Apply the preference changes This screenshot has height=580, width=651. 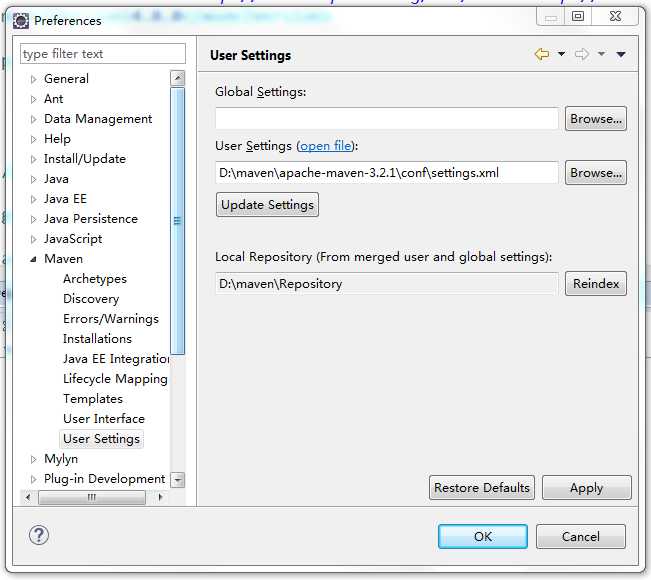tap(587, 488)
